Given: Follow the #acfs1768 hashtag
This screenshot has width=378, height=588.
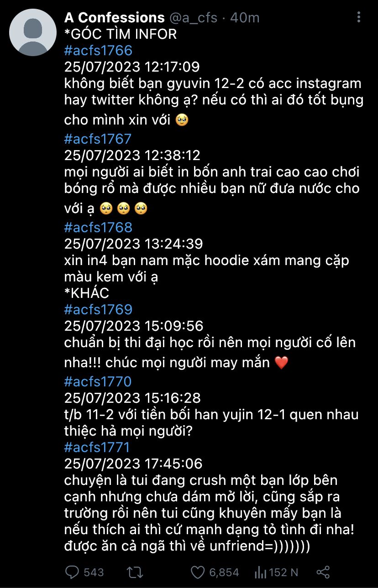Looking at the screenshot, I should tap(98, 227).
